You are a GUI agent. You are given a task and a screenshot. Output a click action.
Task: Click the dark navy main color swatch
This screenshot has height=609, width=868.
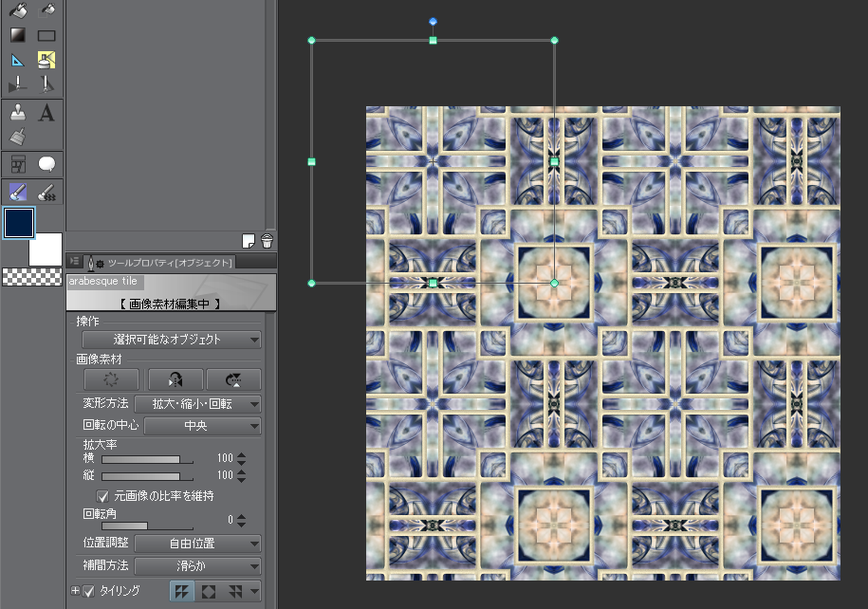click(19, 223)
